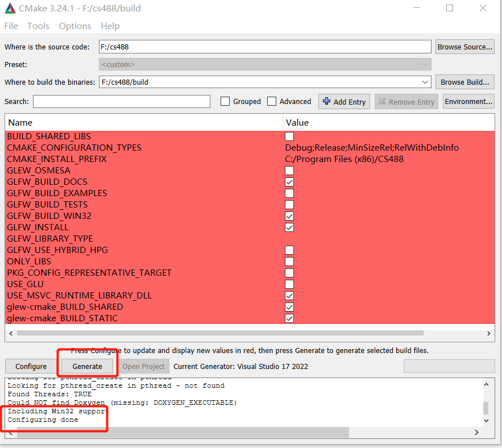
Task: Click the output log scroll-right arrow
Action: [x=476, y=432]
